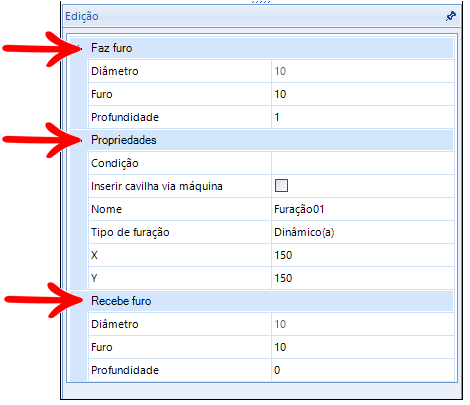Collapse the Propriedades section
This screenshot has height=405, width=470.
(80, 140)
